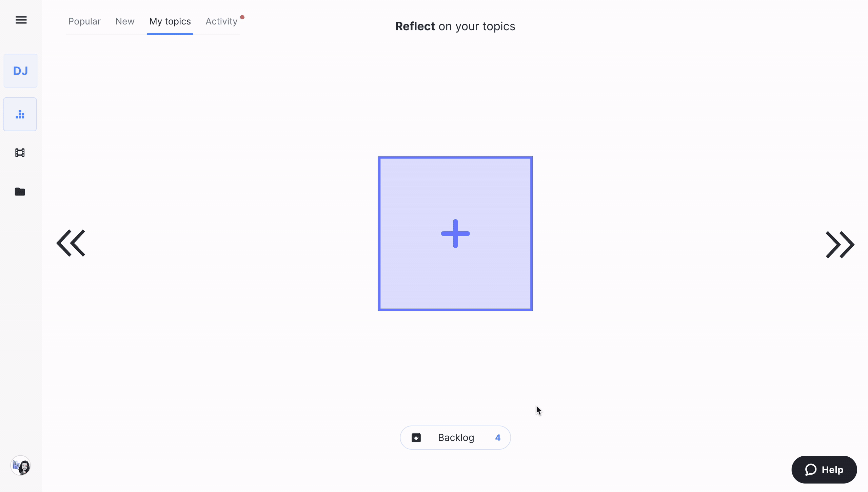Click the user profile avatar
Image resolution: width=868 pixels, height=492 pixels.
pyautogui.click(x=21, y=466)
